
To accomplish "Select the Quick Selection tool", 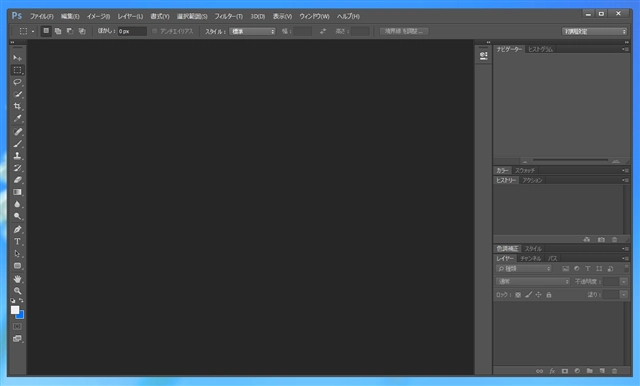I will pos(17,94).
